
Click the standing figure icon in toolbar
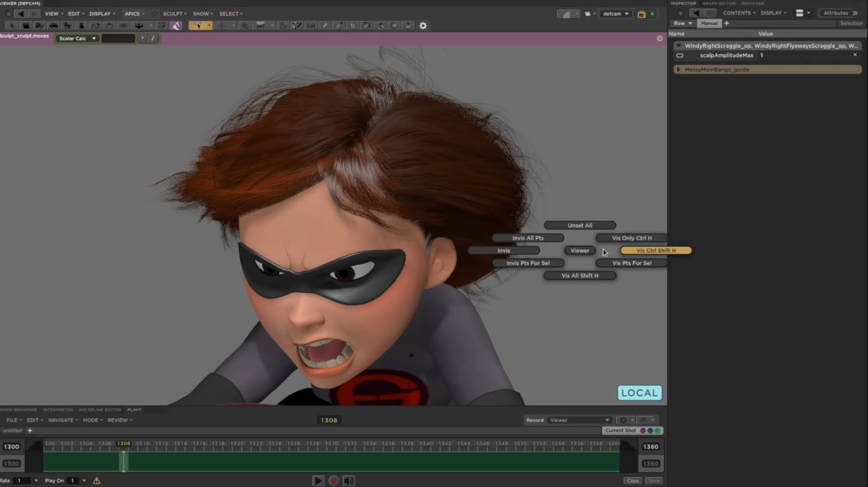(82, 26)
